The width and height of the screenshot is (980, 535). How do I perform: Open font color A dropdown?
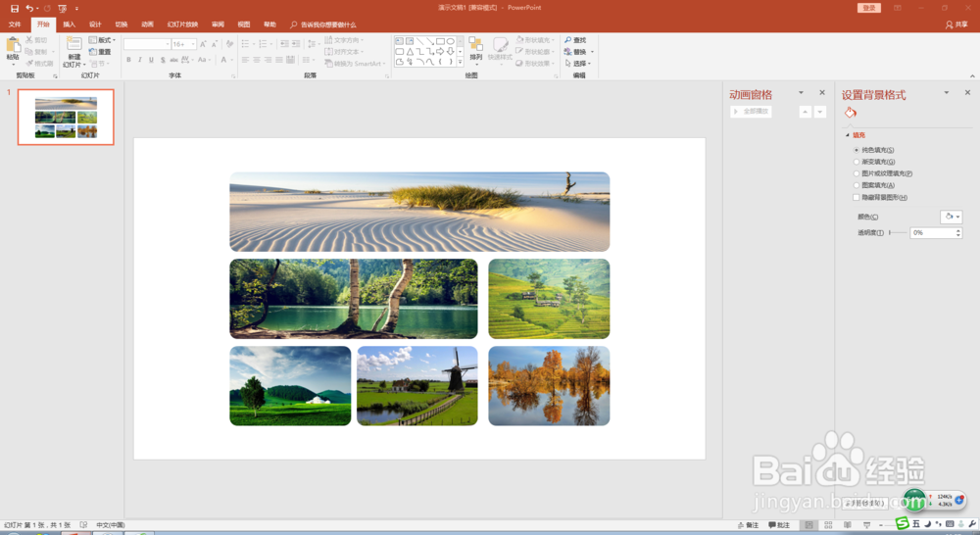(232, 60)
